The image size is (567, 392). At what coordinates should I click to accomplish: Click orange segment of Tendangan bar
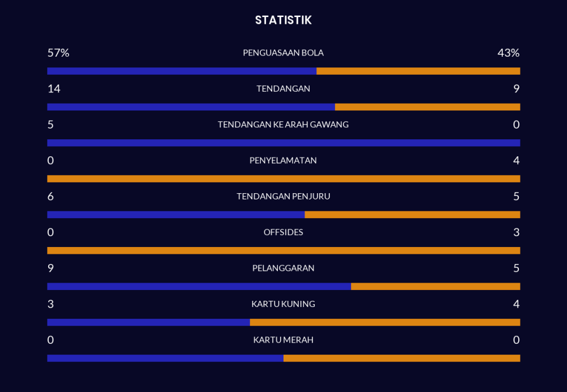pyautogui.click(x=427, y=107)
